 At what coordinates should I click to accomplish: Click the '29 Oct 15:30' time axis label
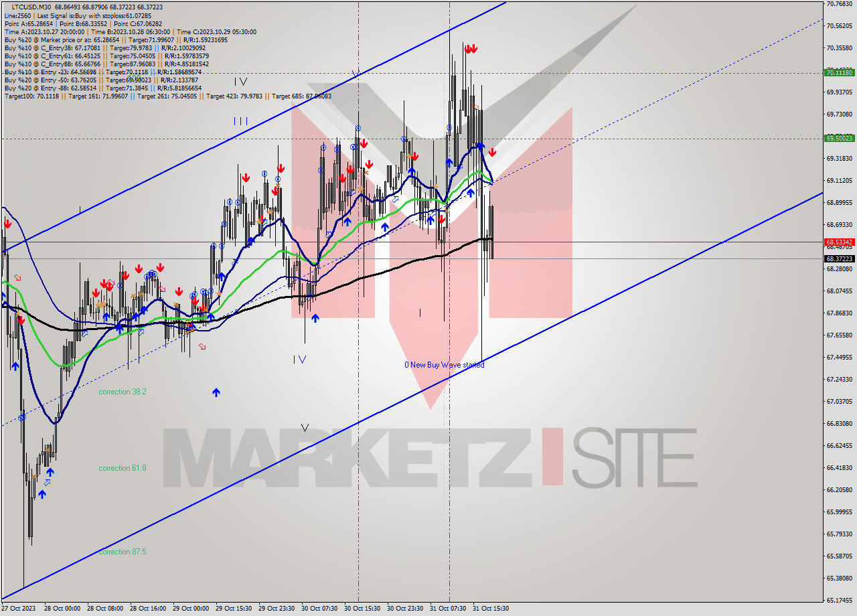coord(234,609)
